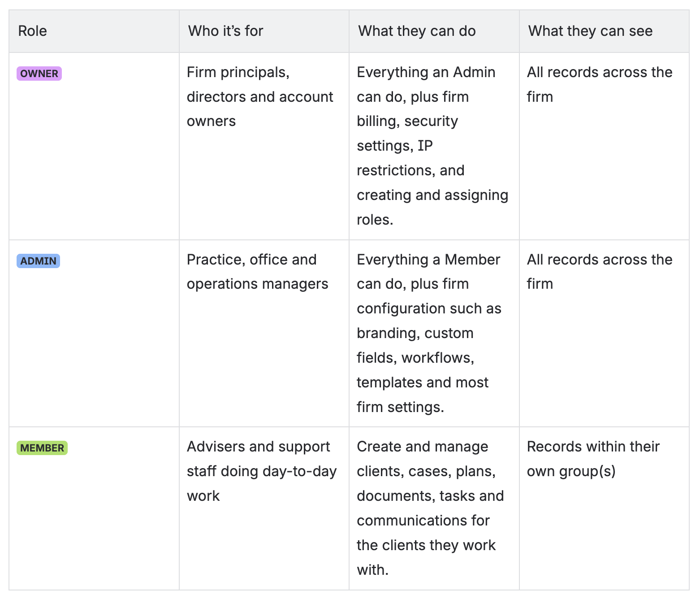Viewport: 700px width, 599px height.
Task: Click "Advisers and support staff" description
Action: tap(262, 471)
